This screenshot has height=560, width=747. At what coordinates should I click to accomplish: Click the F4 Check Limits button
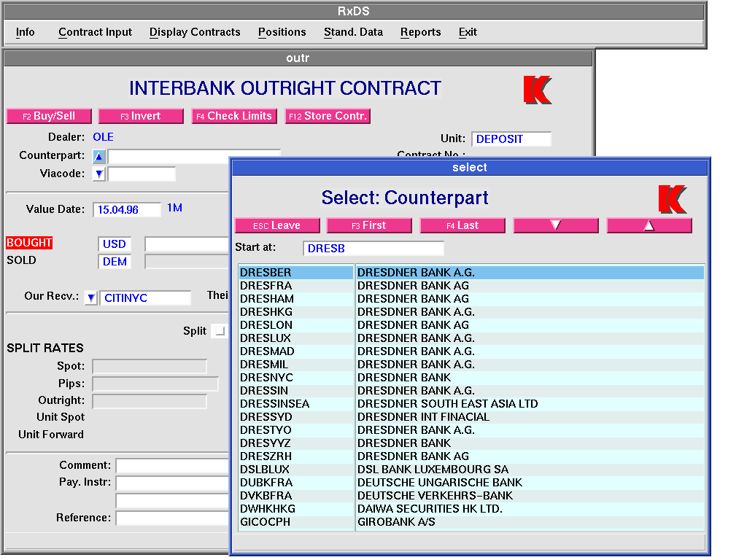234,116
